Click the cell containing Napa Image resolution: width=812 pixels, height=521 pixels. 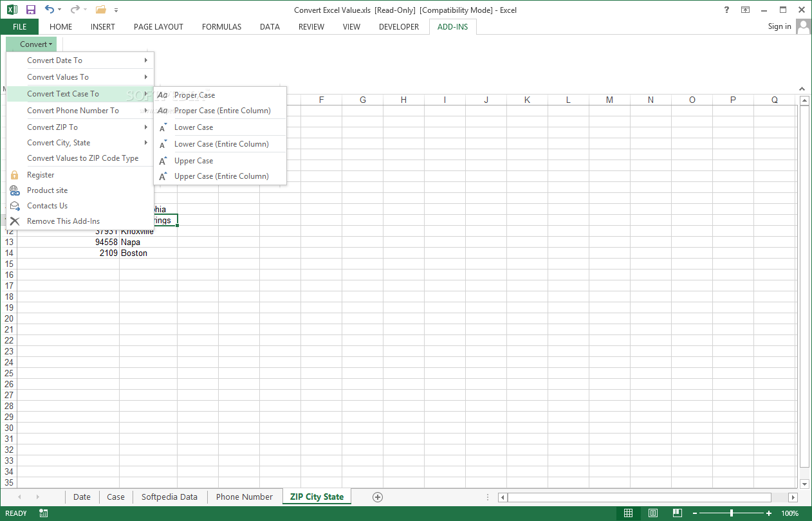click(x=148, y=242)
